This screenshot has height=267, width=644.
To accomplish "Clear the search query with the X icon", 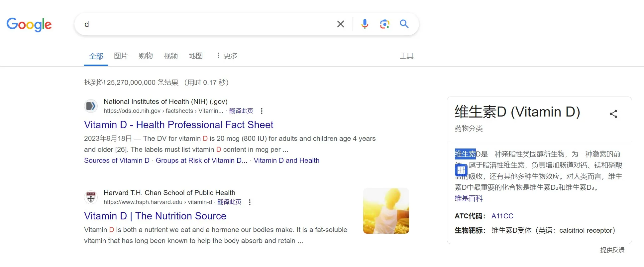I will pos(340,24).
